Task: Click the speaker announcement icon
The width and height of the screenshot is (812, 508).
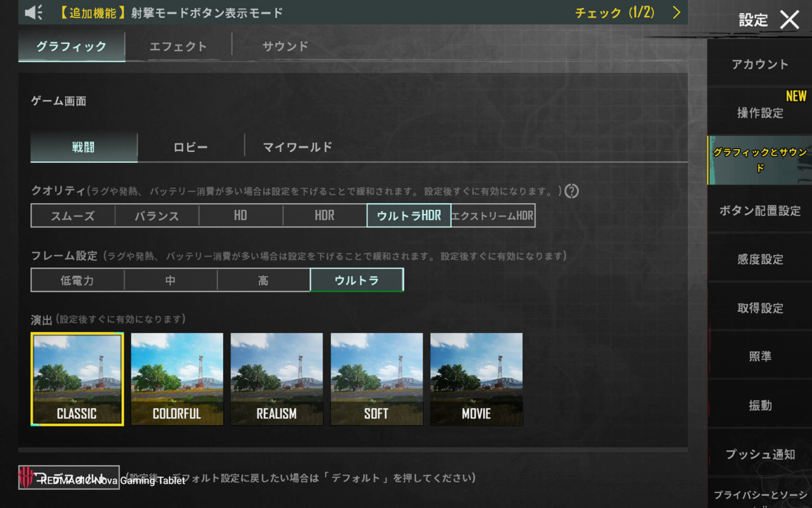Action: (34, 12)
